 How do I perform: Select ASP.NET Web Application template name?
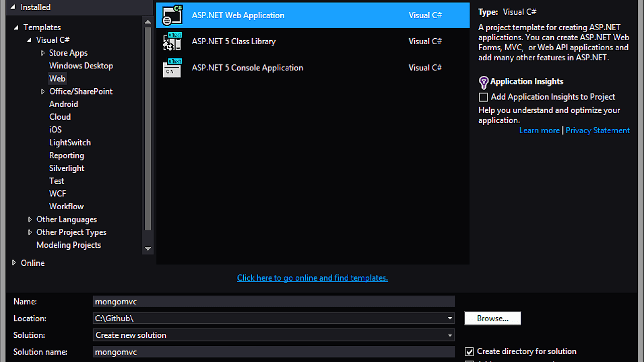click(238, 15)
